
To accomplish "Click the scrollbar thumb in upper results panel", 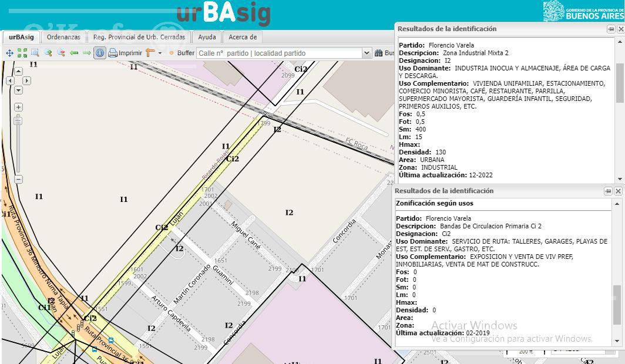I will [620, 83].
